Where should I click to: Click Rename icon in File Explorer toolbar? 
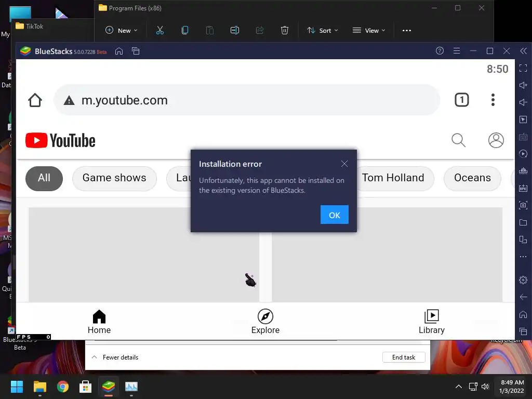coord(235,31)
